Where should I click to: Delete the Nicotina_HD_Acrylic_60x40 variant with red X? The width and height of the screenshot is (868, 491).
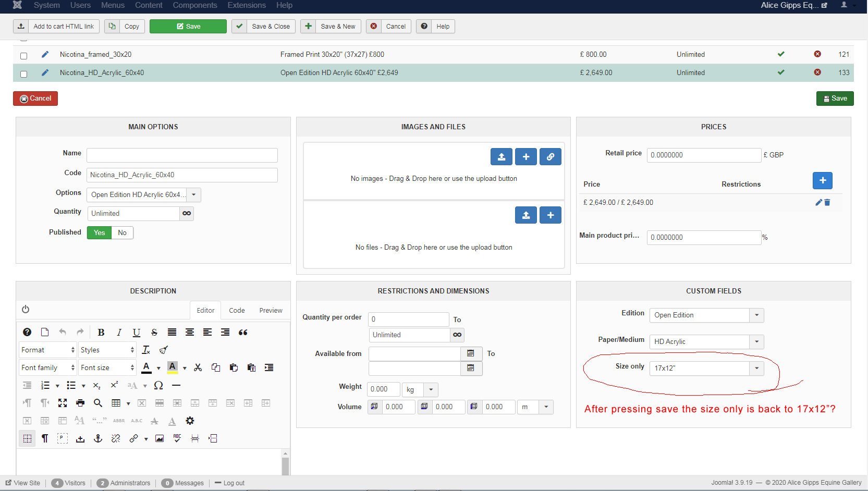[x=817, y=72]
